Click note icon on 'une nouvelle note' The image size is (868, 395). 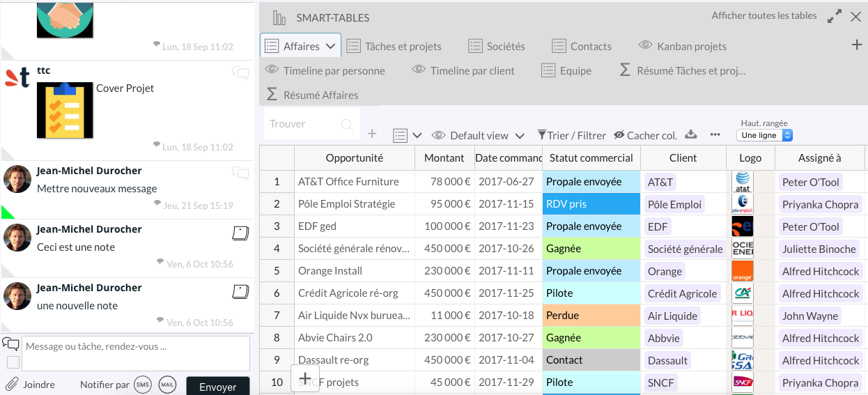pos(240,292)
